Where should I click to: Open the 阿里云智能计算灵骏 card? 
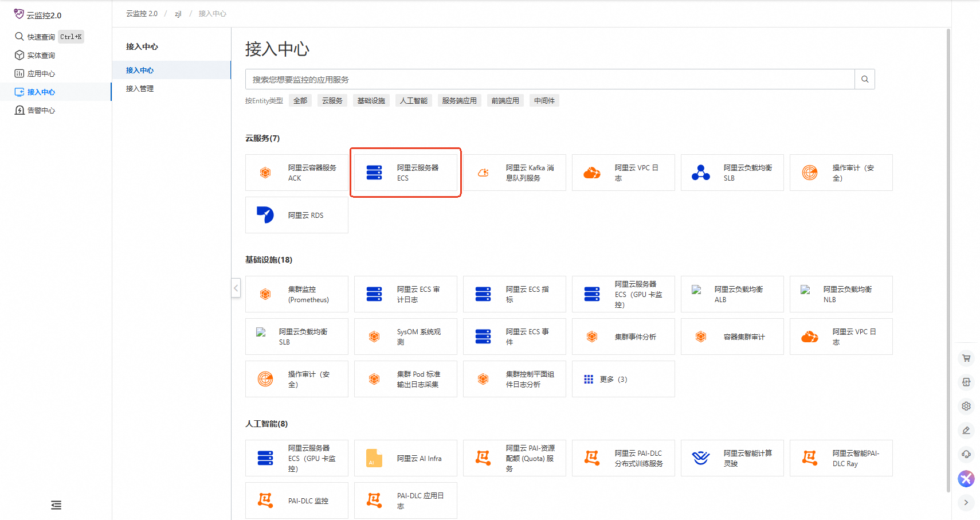[732, 458]
